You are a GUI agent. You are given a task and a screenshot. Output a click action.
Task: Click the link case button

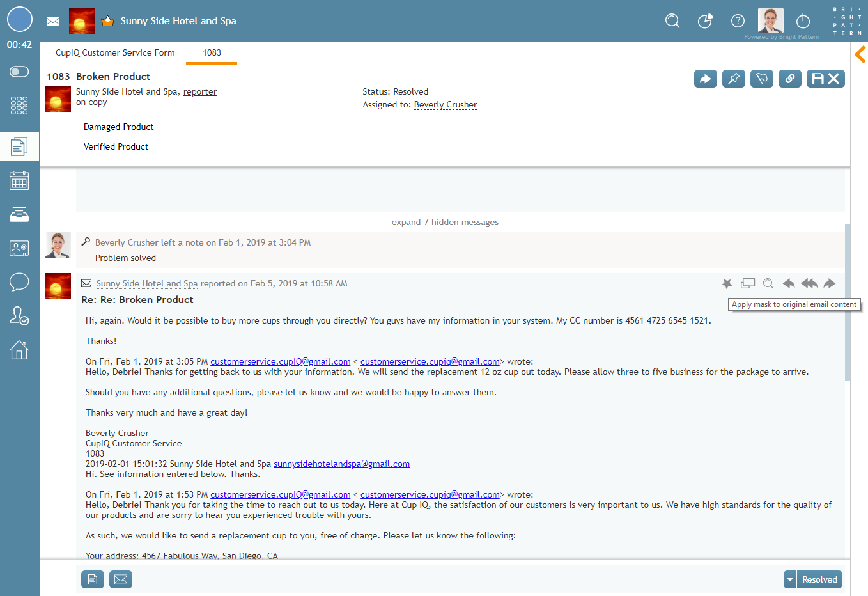(x=789, y=79)
